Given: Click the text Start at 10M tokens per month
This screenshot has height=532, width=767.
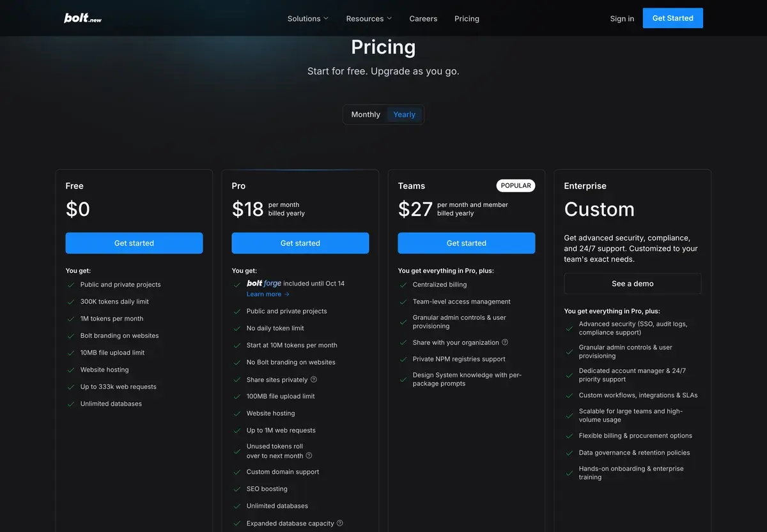Looking at the screenshot, I should (x=291, y=345).
